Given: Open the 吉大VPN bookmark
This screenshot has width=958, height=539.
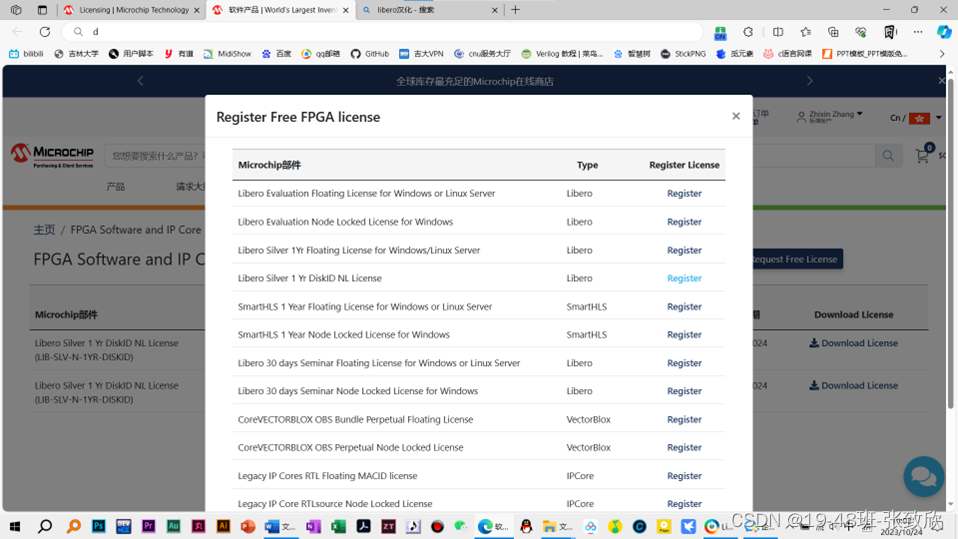Looking at the screenshot, I should (x=421, y=54).
